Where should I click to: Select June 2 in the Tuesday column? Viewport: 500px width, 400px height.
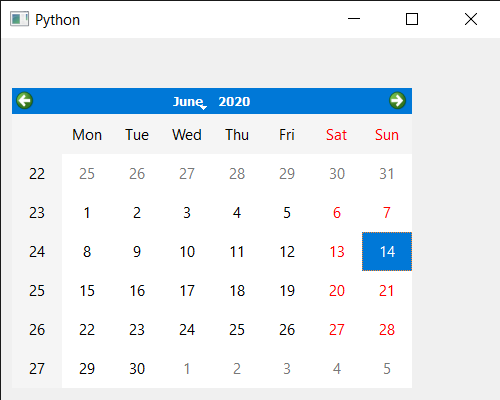coord(137,213)
